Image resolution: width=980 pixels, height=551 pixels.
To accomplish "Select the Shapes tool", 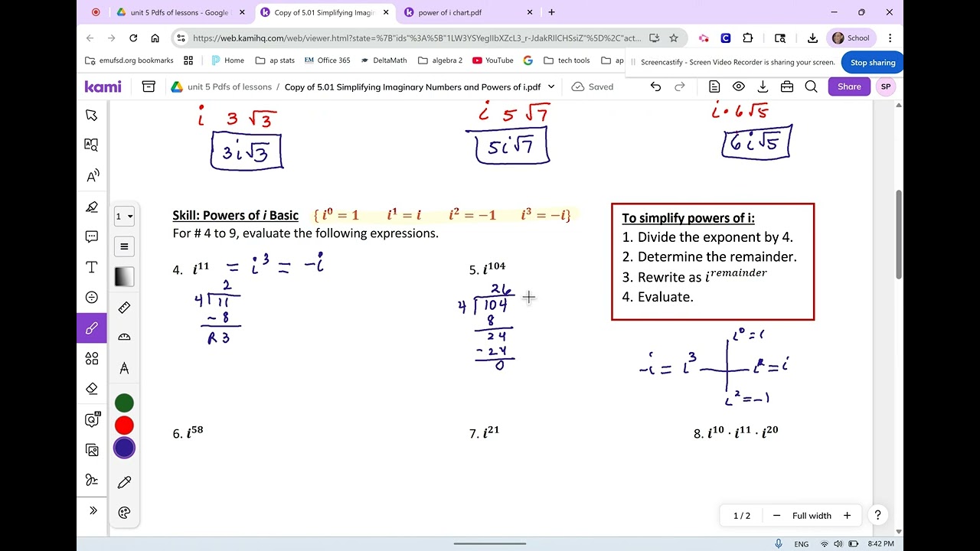I will coord(92,358).
